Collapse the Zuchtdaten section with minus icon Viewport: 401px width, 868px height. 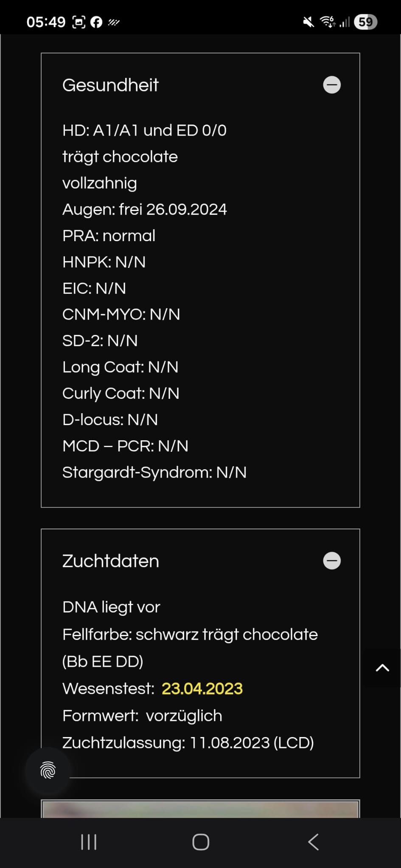[x=332, y=561]
